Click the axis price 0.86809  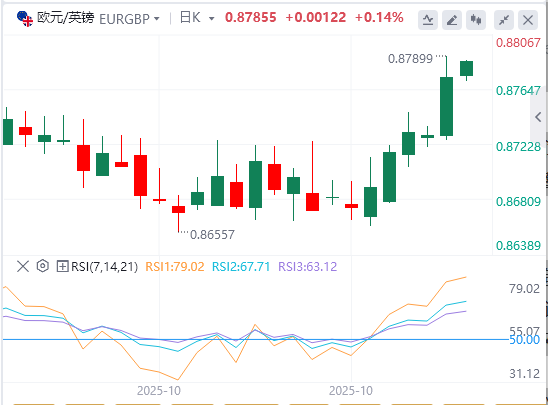(518, 202)
